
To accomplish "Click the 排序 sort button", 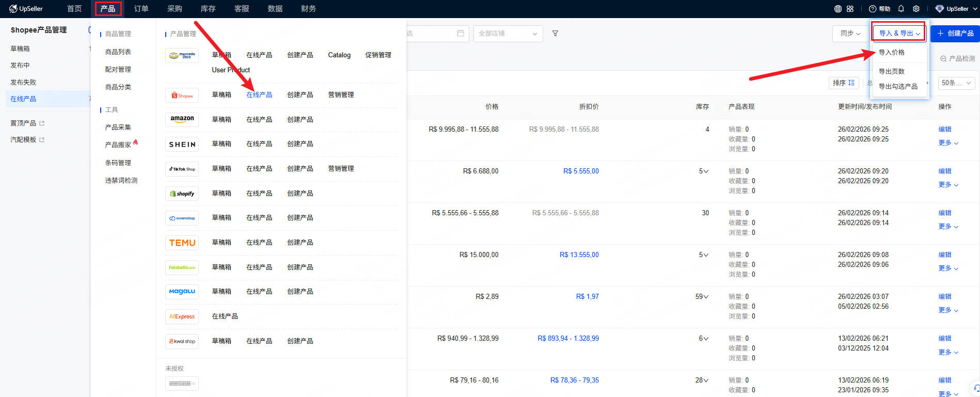I will [x=844, y=83].
